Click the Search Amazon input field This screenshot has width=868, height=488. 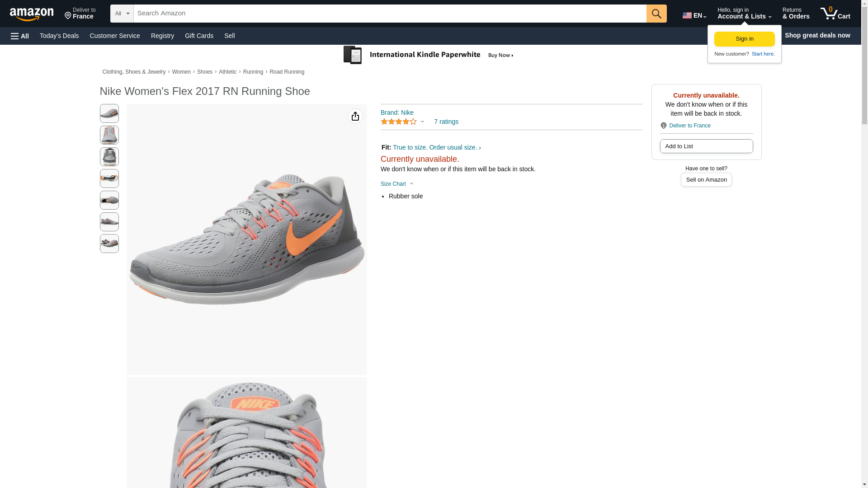[x=389, y=14]
